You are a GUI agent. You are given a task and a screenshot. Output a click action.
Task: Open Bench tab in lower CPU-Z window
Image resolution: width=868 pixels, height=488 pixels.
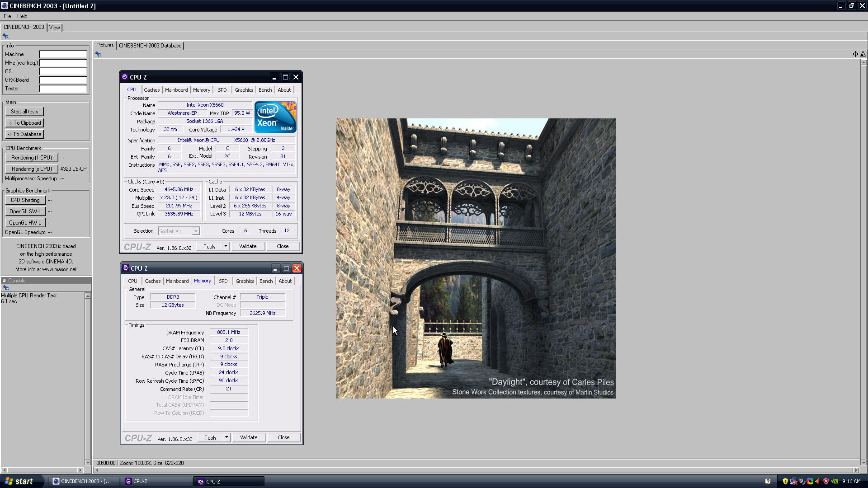pyautogui.click(x=266, y=281)
